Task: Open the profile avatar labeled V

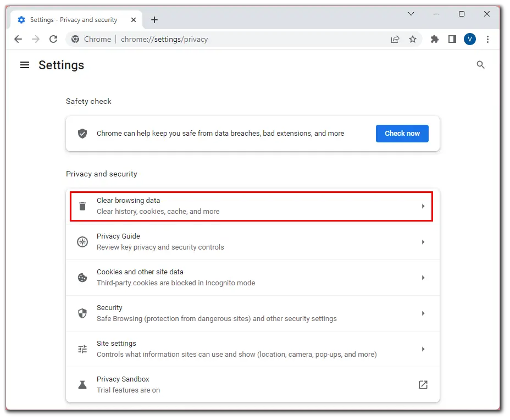Action: pos(470,40)
